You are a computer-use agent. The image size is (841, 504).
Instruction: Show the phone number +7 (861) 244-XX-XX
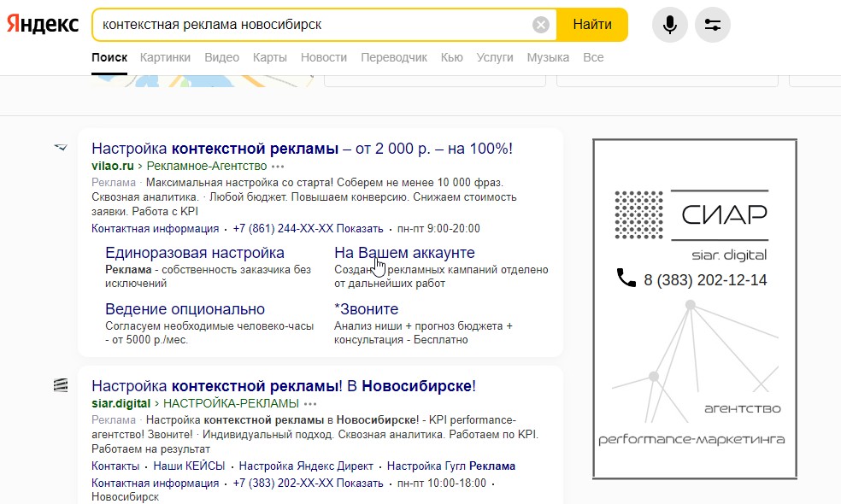[x=308, y=229]
